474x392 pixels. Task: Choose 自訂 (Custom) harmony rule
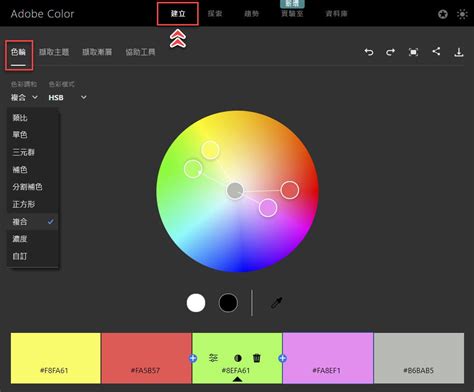(x=33, y=256)
